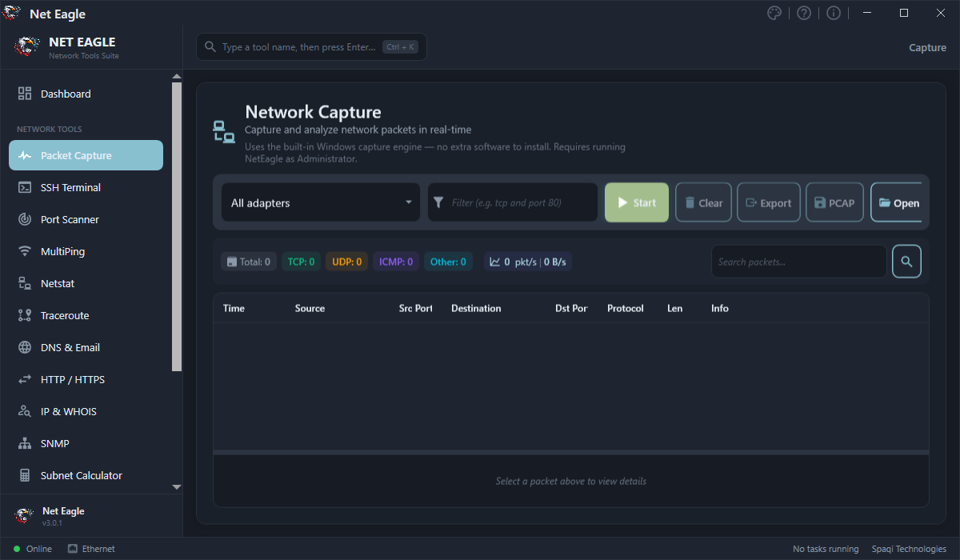Screen dimensions: 960x560
Task: Click the Net Eagle logo in sidebar footer
Action: click(25, 516)
